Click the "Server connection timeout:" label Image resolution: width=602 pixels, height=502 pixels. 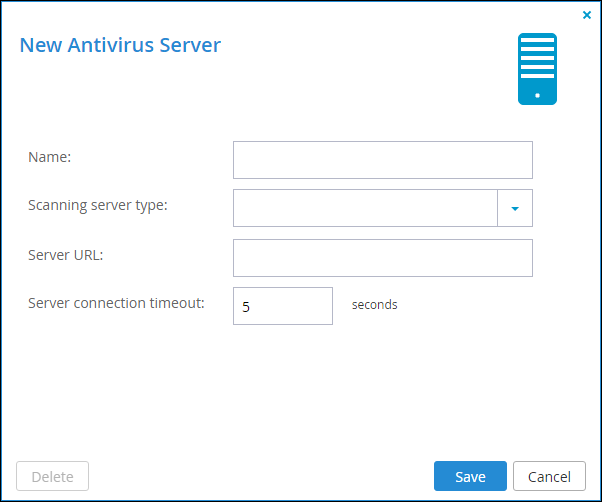116,303
